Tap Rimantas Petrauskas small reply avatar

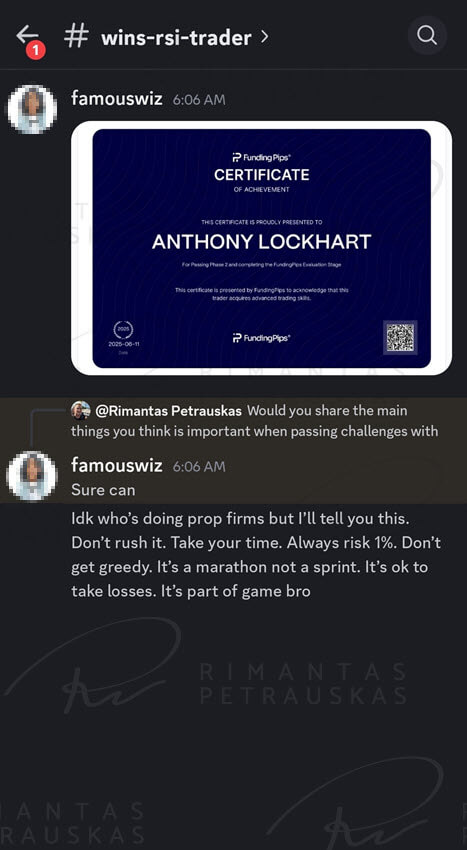click(x=80, y=410)
